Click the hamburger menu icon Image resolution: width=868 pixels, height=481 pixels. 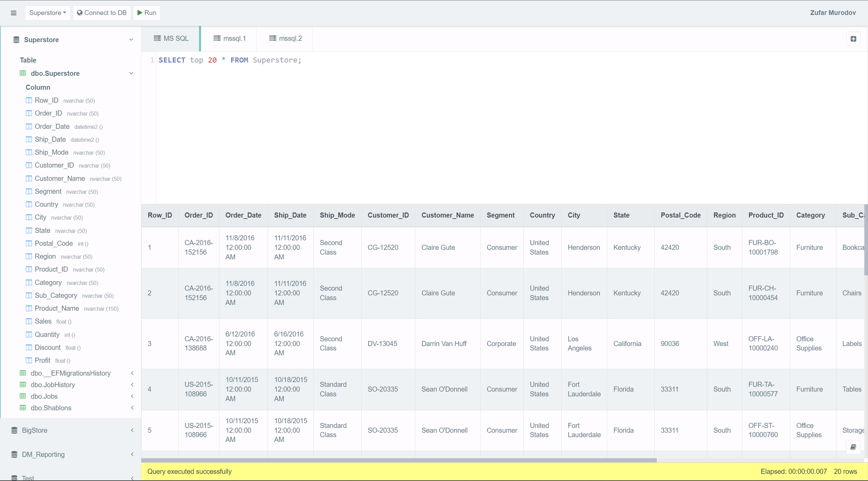[x=14, y=13]
